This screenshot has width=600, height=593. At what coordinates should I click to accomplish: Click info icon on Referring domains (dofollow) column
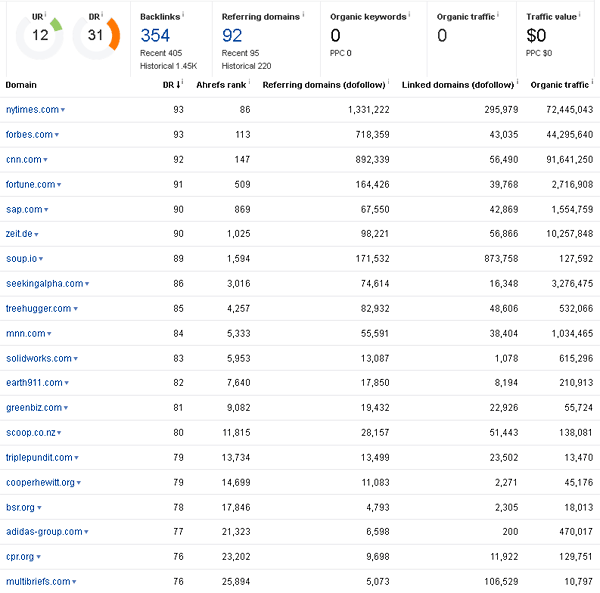387,84
